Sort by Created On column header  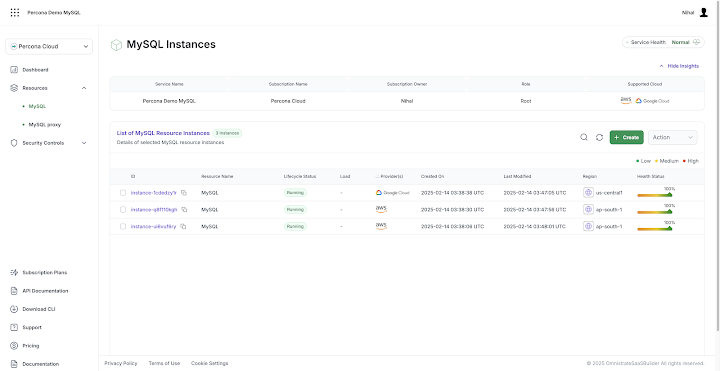(x=433, y=176)
